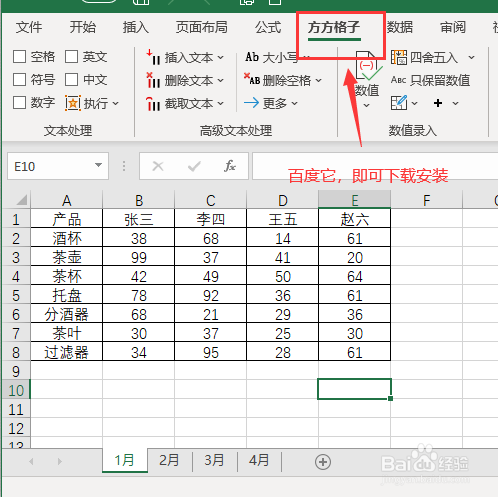
Task: Click the 只保留数值 button label
Action: [440, 80]
